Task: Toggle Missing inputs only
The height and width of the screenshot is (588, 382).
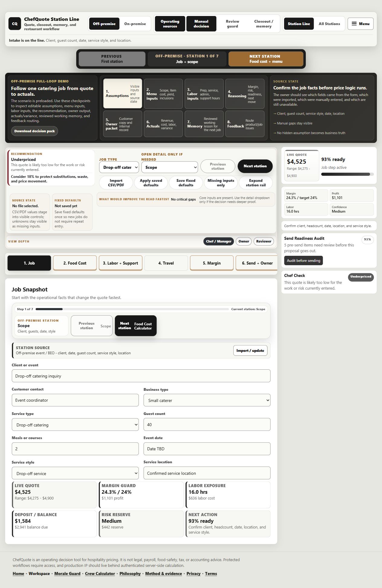Action: click(221, 183)
